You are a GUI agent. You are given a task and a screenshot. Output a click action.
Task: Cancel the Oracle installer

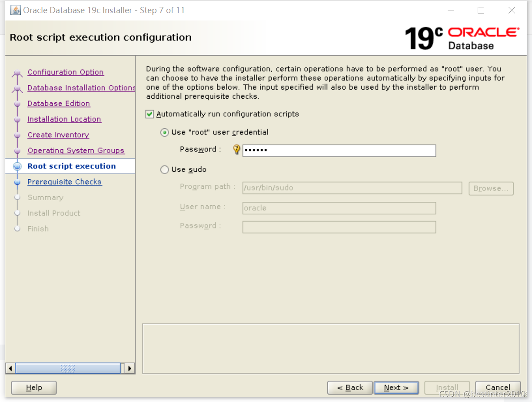[x=498, y=388]
